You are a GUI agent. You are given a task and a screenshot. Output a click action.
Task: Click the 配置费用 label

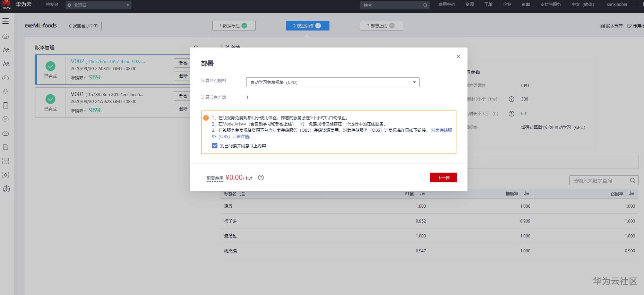click(x=215, y=179)
